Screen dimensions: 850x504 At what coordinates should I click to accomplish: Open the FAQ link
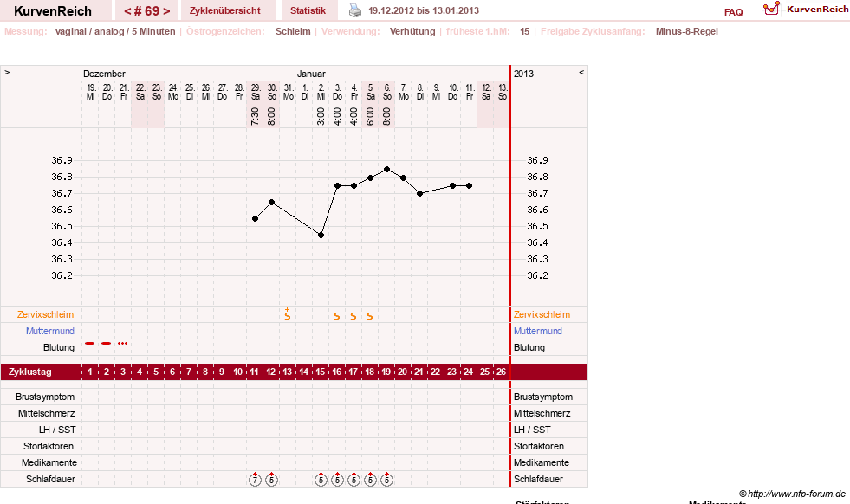[x=733, y=12]
